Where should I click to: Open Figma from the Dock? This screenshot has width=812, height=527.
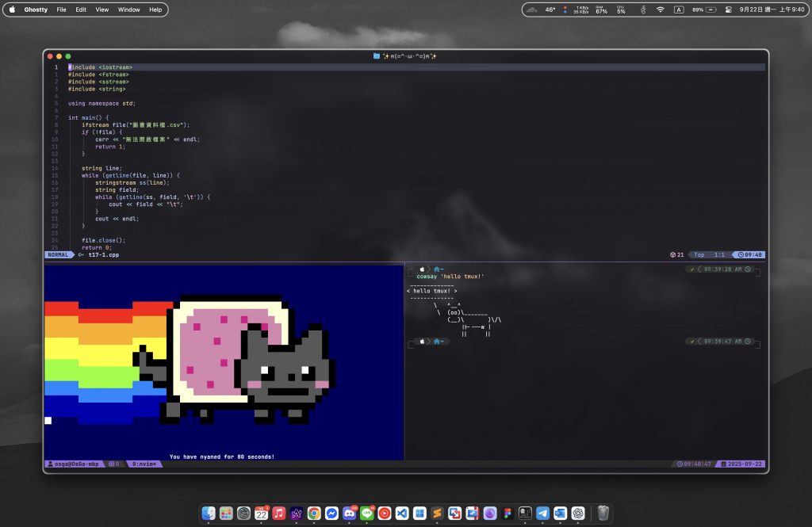507,513
